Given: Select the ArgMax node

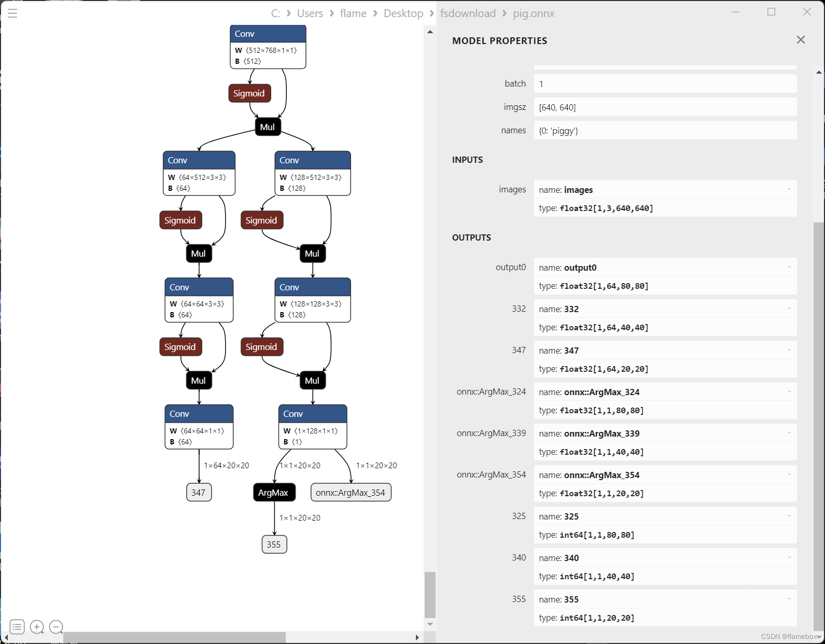Looking at the screenshot, I should [x=274, y=493].
